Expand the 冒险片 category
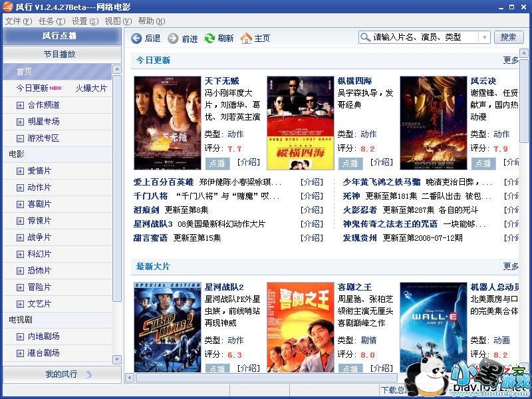532x399 pixels. click(20, 287)
